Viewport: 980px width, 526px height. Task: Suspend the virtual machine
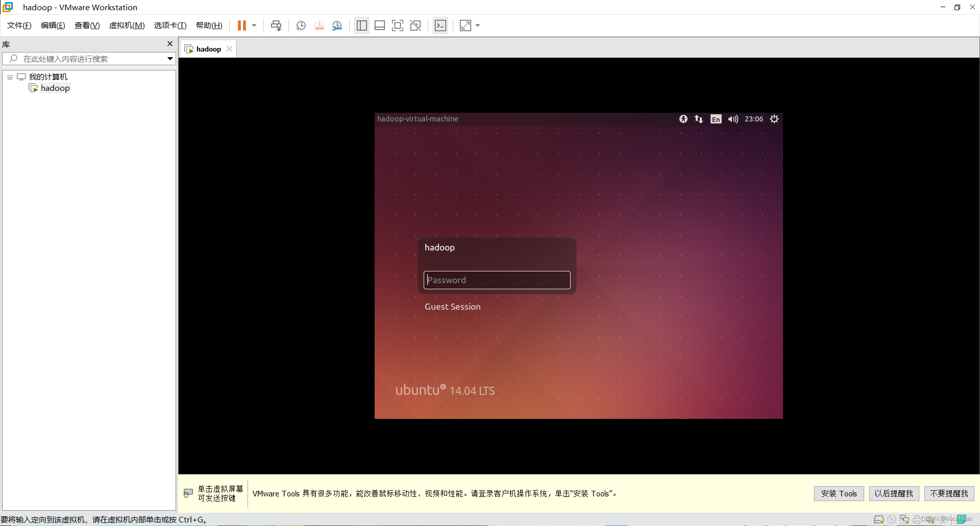click(242, 25)
